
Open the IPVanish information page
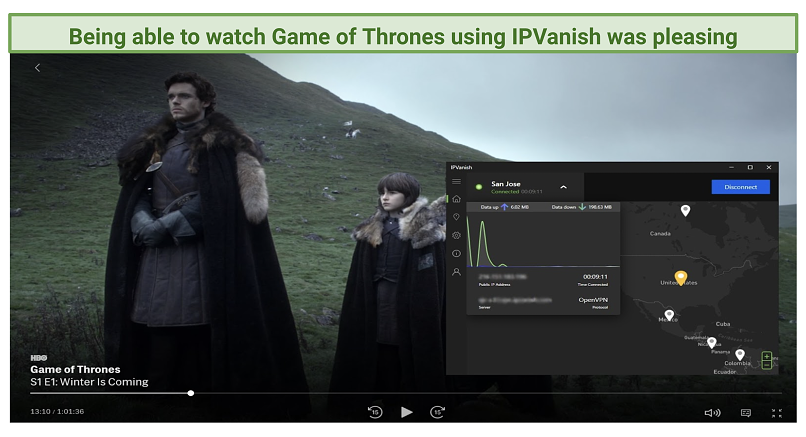pyautogui.click(x=456, y=253)
